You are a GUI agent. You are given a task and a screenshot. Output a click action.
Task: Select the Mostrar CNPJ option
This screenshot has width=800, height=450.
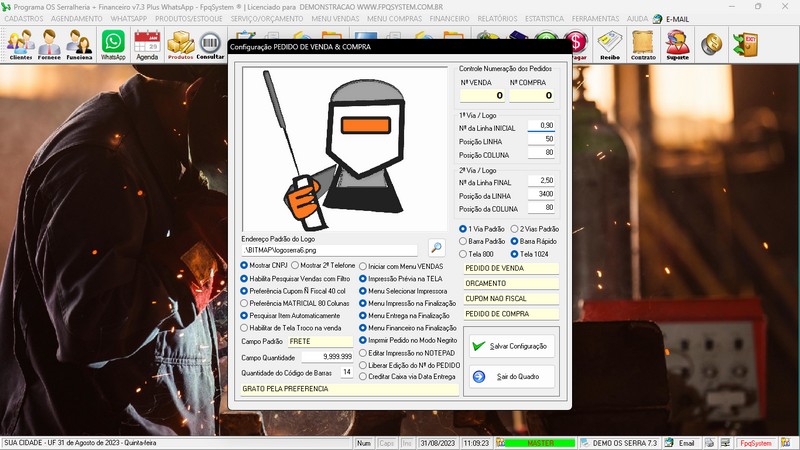tap(264, 265)
